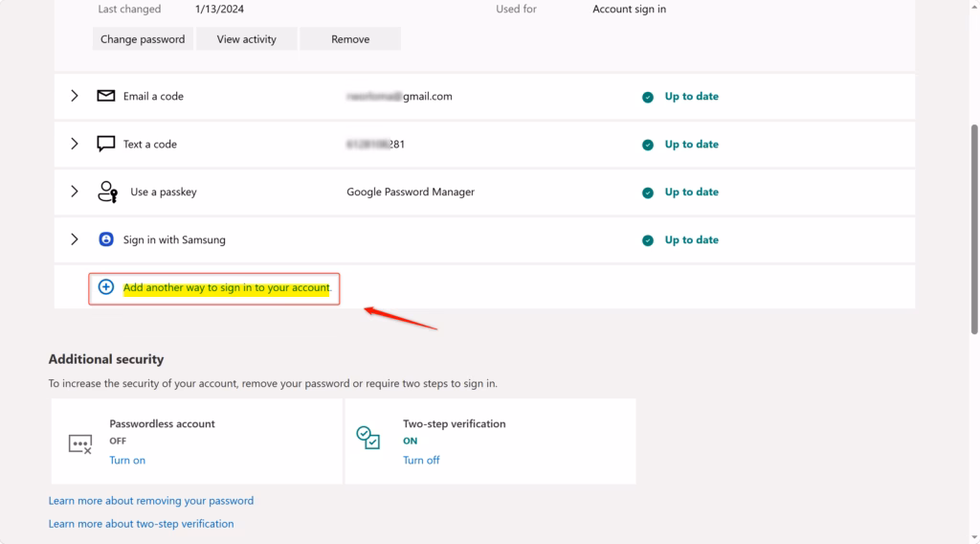Click Up to date status for Use a passkey
This screenshot has height=544, width=980.
[691, 192]
